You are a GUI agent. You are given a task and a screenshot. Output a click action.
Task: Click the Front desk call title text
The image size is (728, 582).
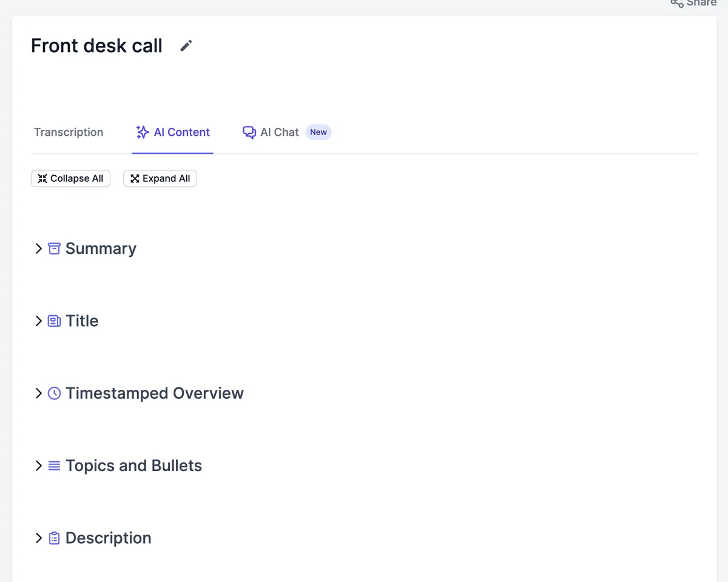coord(96,45)
